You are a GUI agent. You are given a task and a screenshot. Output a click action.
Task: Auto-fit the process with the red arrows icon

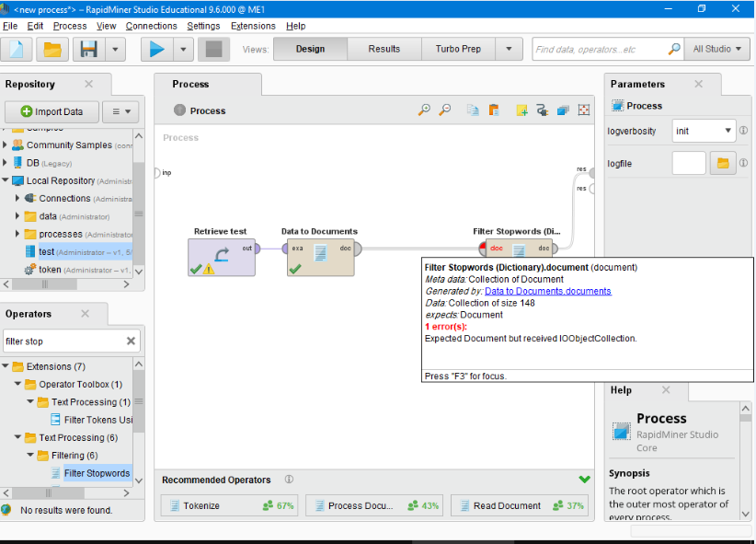pyautogui.click(x=584, y=110)
